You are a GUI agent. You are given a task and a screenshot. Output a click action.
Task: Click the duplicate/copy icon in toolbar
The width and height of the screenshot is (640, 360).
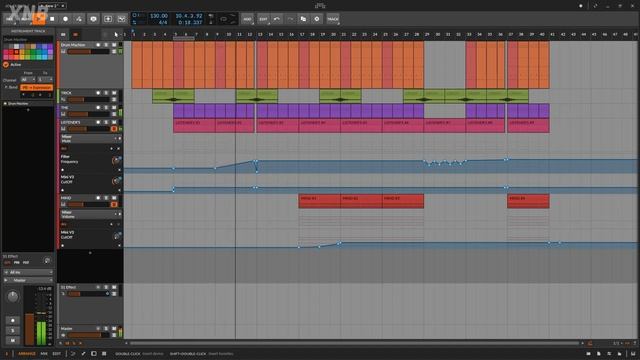tap(303, 19)
